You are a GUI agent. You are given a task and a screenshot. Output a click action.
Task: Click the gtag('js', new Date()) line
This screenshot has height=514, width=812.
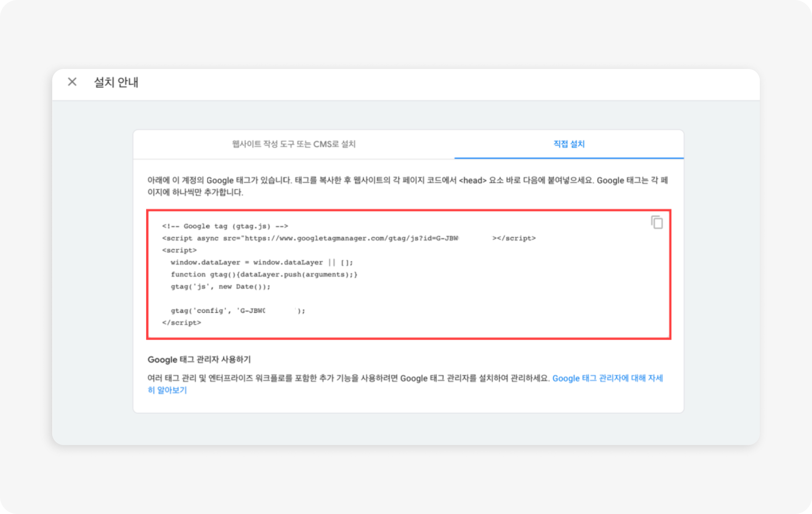click(x=221, y=287)
